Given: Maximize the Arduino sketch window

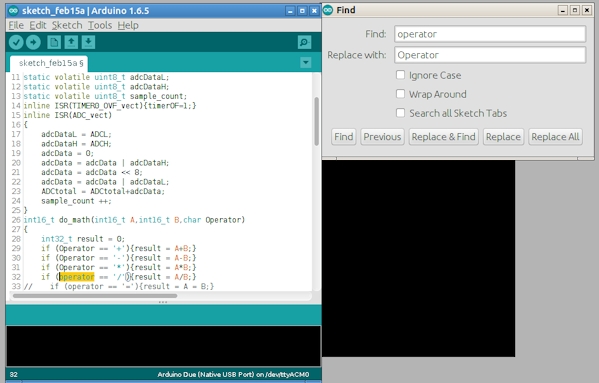Looking at the screenshot, I should point(302,11).
